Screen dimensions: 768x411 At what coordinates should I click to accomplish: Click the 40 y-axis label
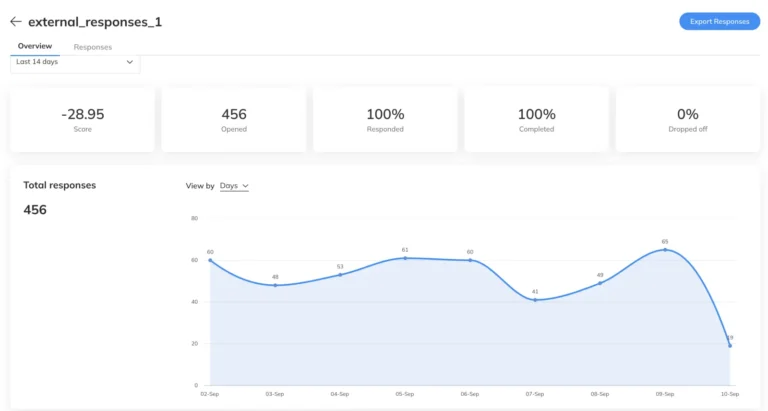194,302
